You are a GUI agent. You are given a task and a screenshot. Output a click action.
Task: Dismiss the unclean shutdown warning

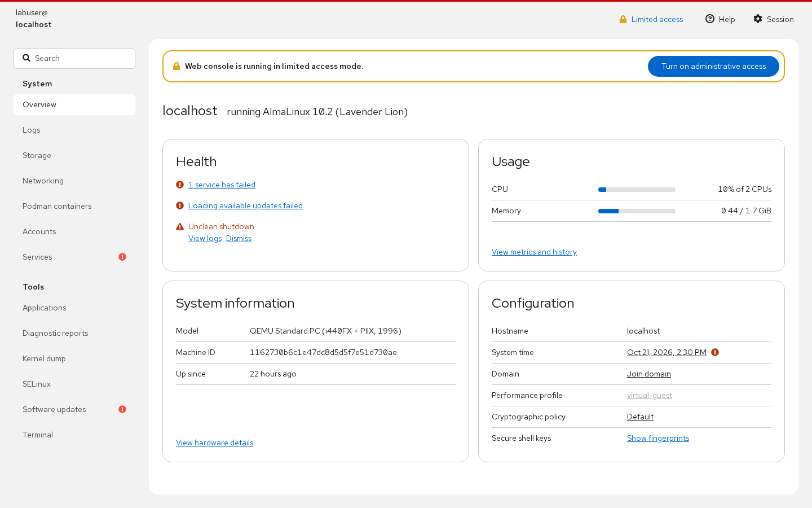239,238
